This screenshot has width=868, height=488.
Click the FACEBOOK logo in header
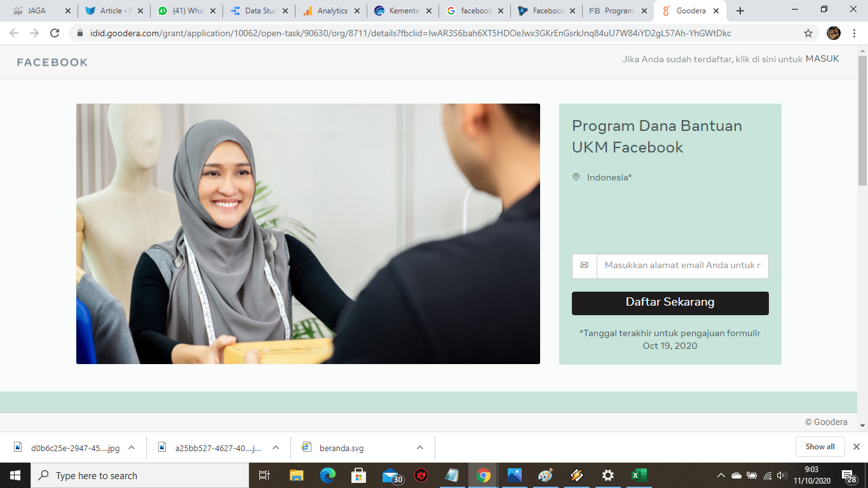click(x=52, y=62)
